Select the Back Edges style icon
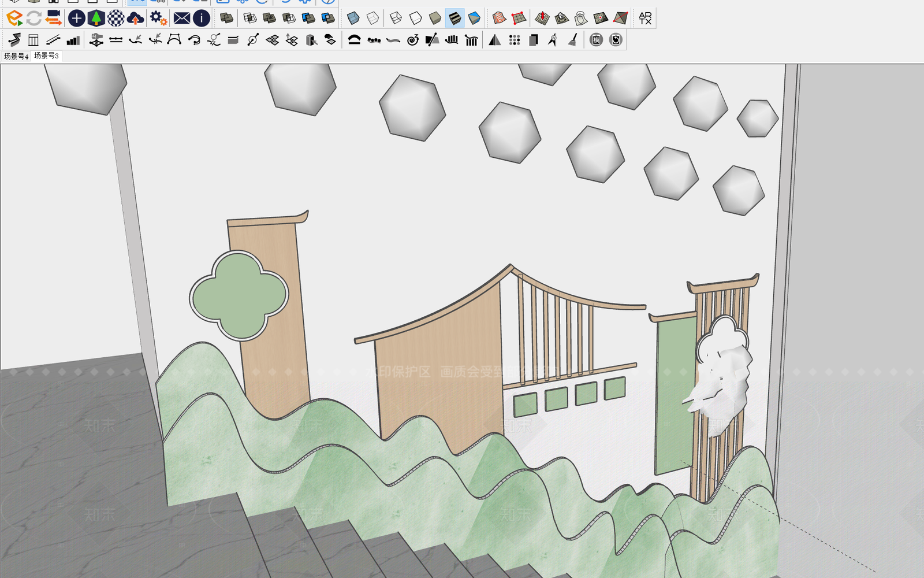The image size is (924, 578). coord(373,18)
